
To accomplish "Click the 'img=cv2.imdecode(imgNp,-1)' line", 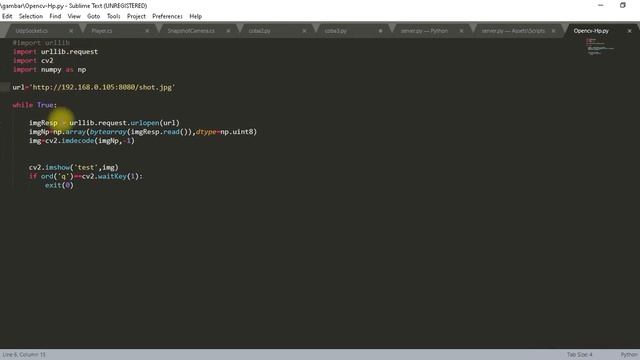I will (x=82, y=140).
